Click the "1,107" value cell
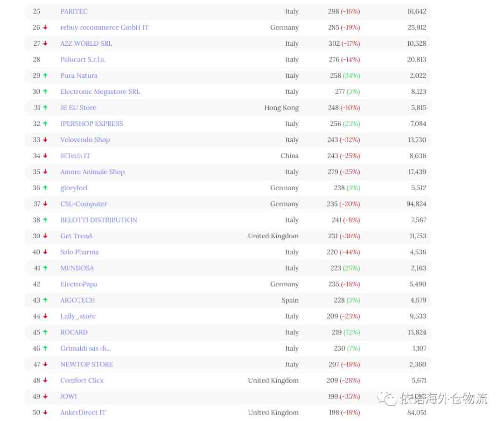The height and width of the screenshot is (421, 504). coord(420,349)
